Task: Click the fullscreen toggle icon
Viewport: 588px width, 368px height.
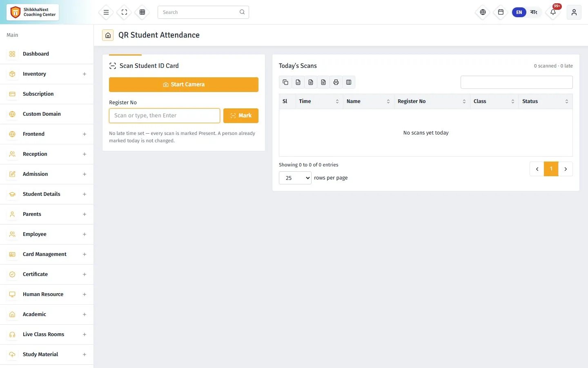Action: point(124,12)
